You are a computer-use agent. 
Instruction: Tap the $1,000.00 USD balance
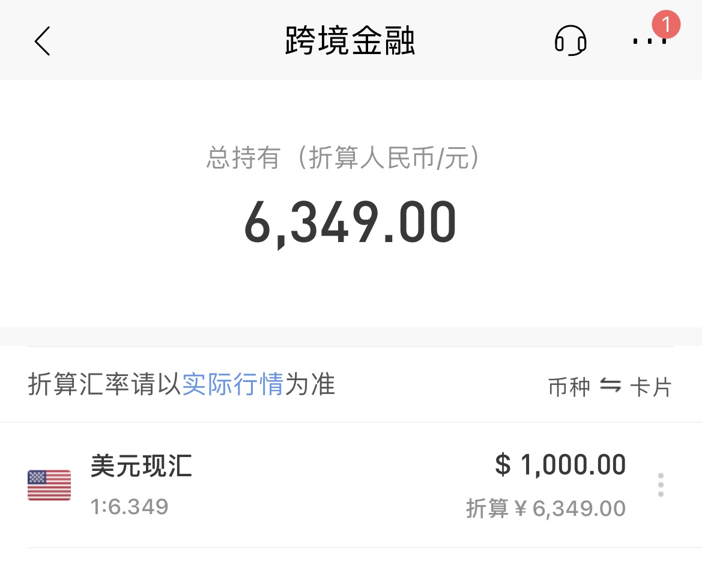click(559, 464)
